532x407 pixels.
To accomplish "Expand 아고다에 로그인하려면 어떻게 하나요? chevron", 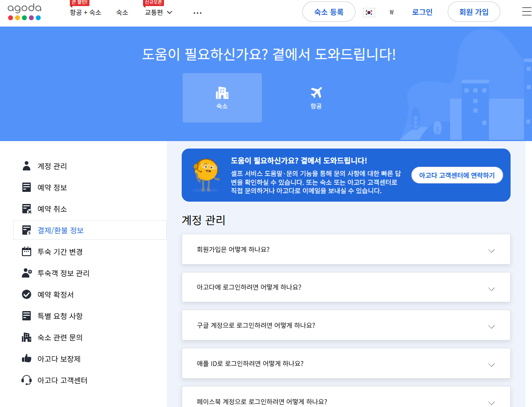I will coord(491,289).
